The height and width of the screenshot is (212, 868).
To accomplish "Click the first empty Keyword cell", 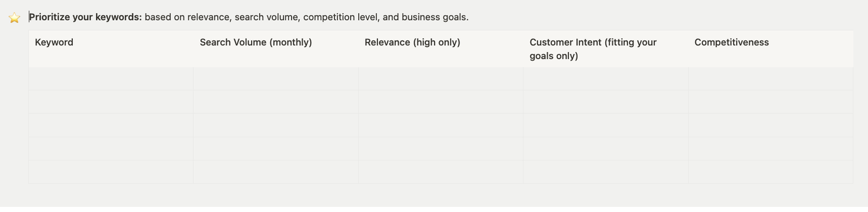I will pos(111,79).
